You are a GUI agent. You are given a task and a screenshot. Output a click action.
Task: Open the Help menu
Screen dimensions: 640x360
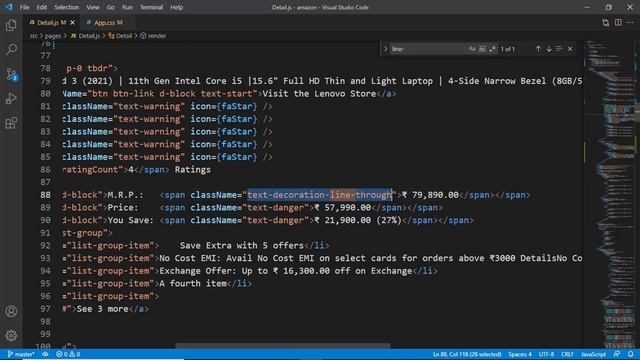(x=176, y=7)
